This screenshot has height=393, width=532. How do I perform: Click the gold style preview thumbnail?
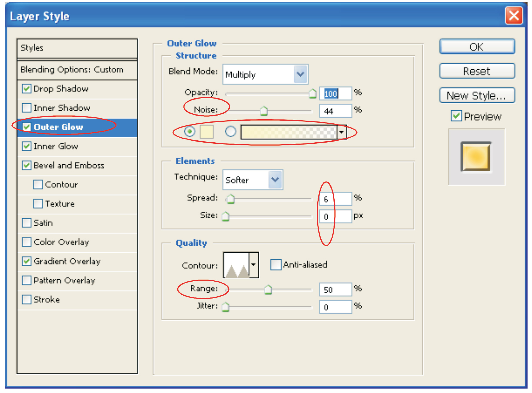476,157
